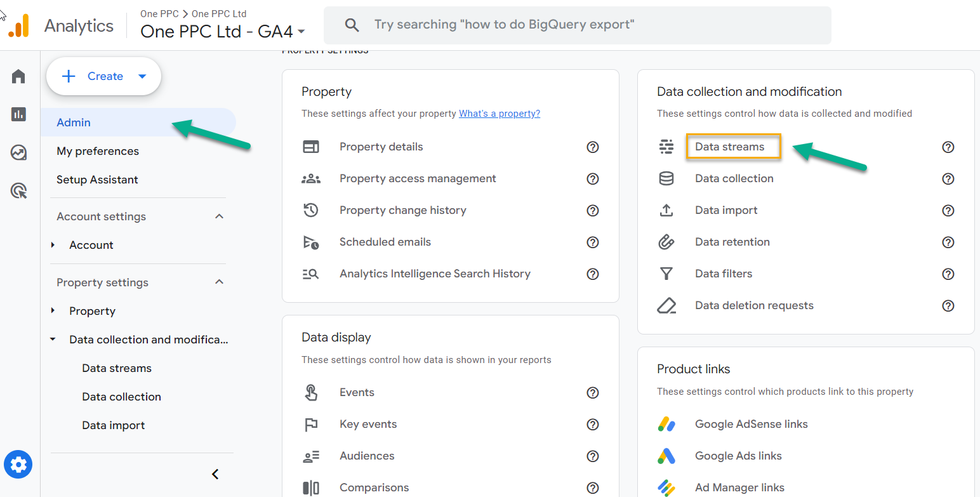
Task: Click the help icon beside Property details
Action: (593, 147)
